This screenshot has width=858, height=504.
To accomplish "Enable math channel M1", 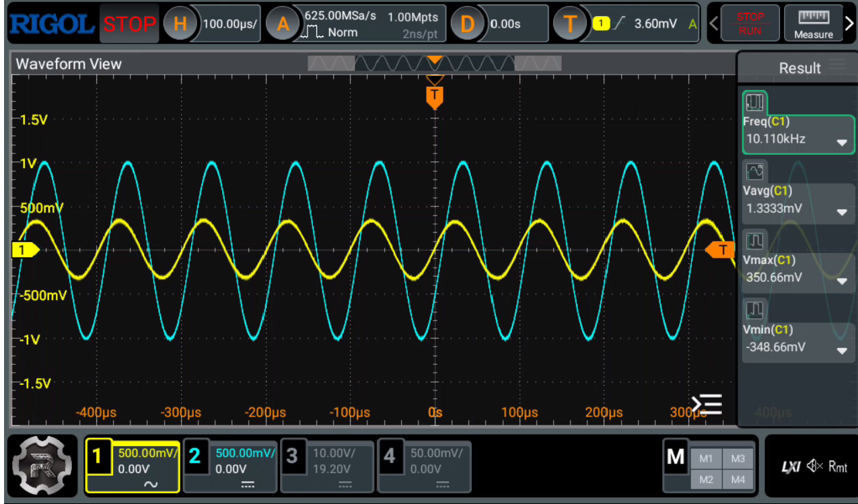I will [x=706, y=459].
